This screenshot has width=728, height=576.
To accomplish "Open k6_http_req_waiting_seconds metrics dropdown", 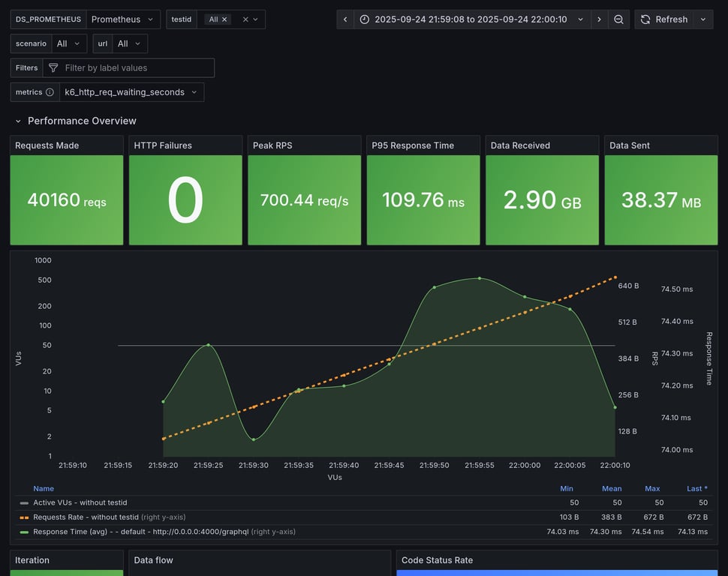I will tap(131, 92).
